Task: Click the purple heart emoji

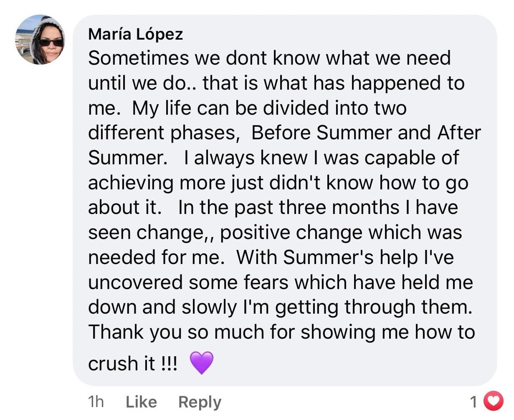Action: pos(202,362)
